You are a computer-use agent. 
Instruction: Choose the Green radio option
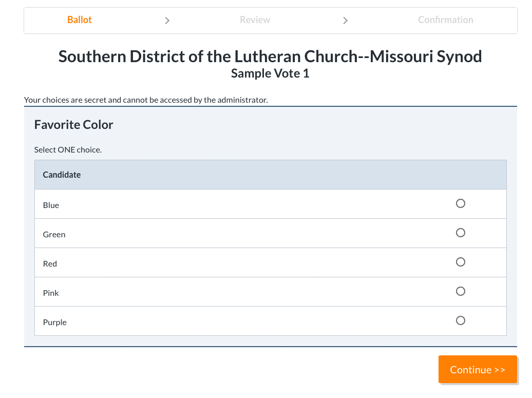(461, 233)
